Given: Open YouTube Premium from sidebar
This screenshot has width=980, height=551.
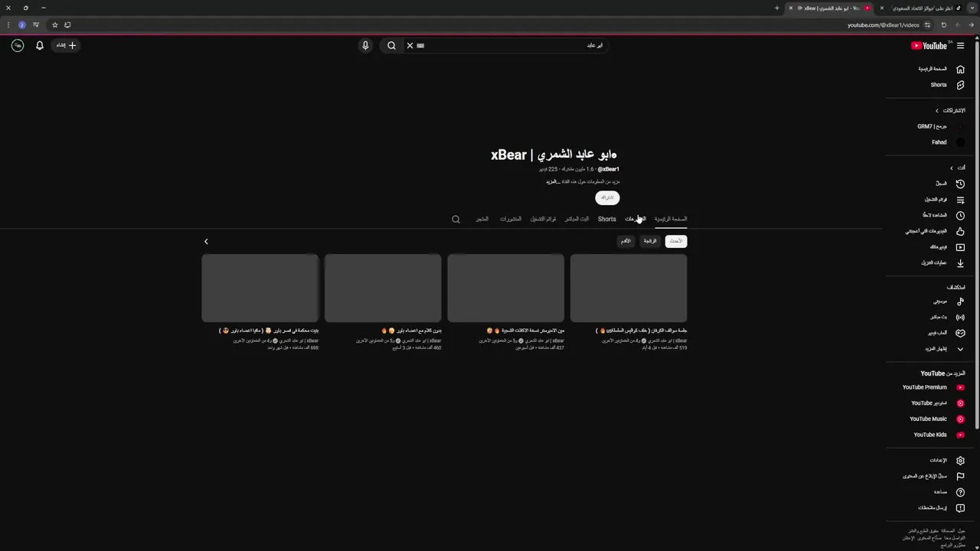Looking at the screenshot, I should coord(933,387).
